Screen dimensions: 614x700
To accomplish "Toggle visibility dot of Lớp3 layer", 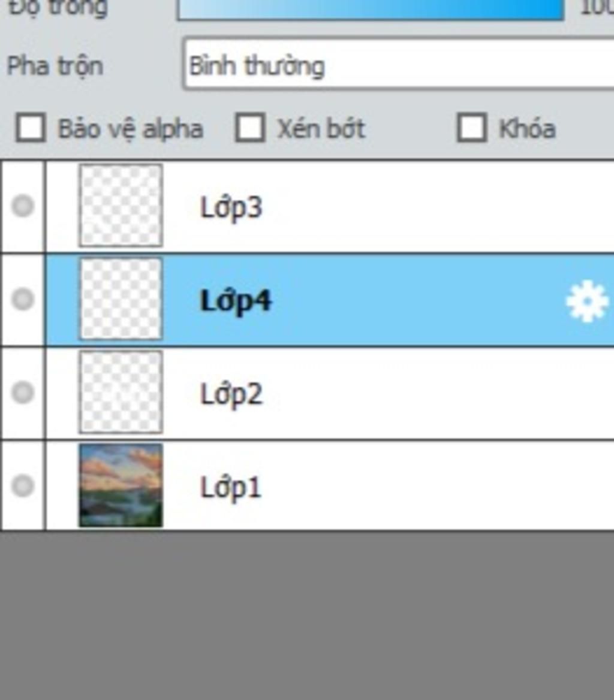I will tap(23, 206).
